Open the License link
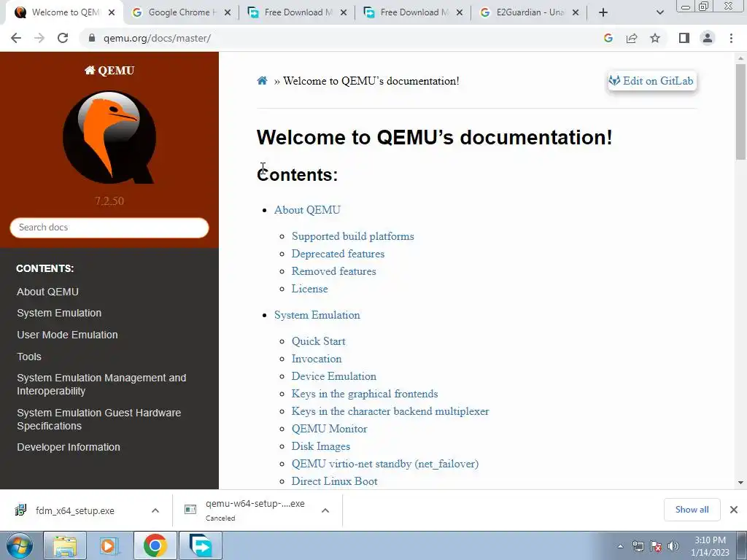 (x=309, y=289)
